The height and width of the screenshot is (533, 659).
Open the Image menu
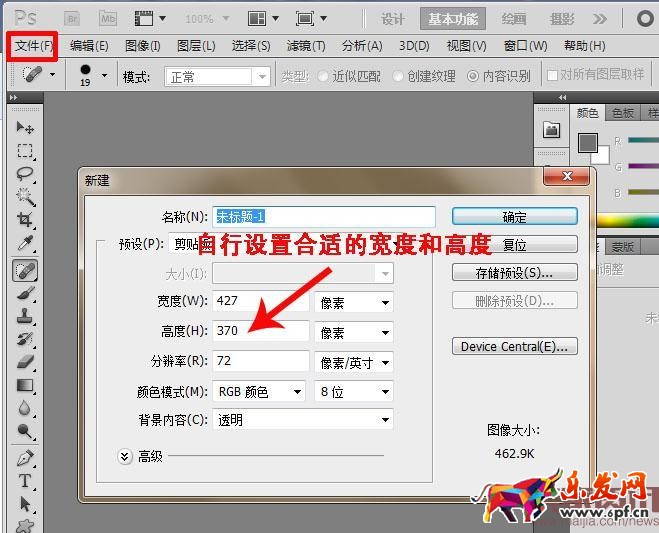(x=142, y=45)
